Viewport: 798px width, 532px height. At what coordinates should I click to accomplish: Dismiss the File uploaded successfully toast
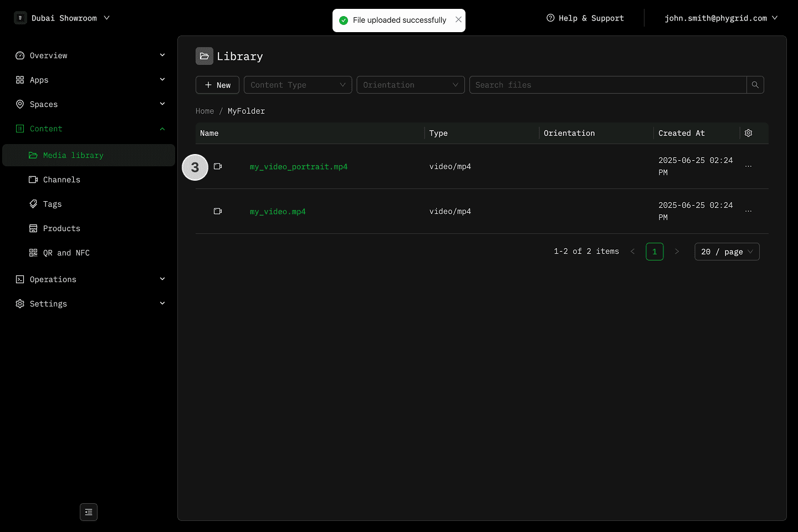(x=458, y=19)
